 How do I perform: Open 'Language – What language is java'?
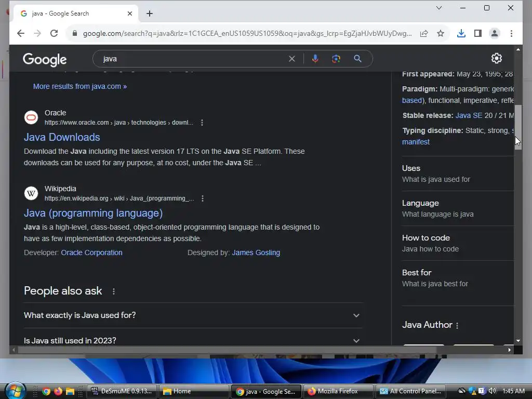(x=458, y=208)
